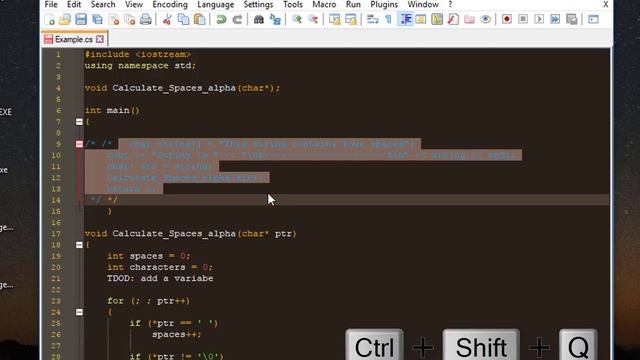Open the Tools menu
640x360 pixels.
pos(293,4)
